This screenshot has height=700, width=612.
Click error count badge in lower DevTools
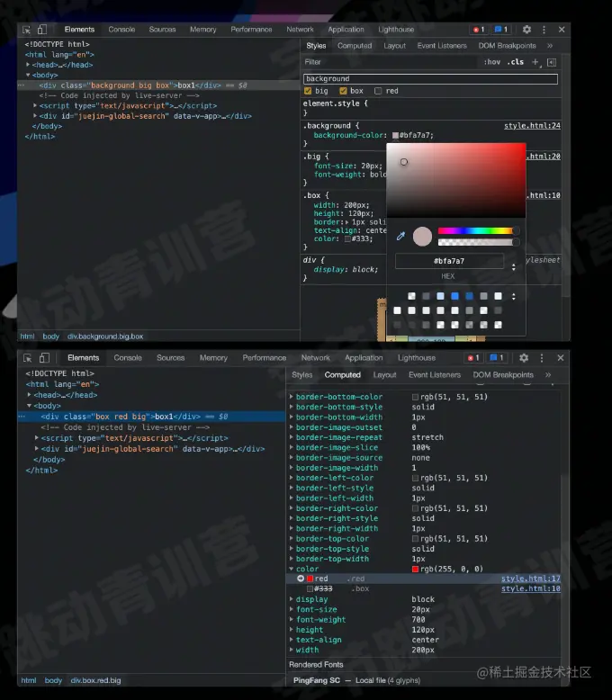click(x=474, y=358)
